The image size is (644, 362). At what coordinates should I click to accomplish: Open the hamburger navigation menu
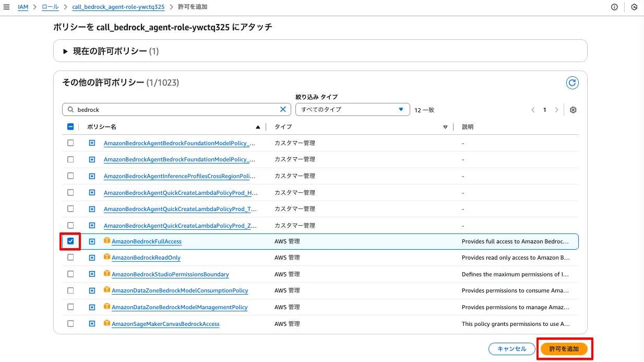coord(6,7)
